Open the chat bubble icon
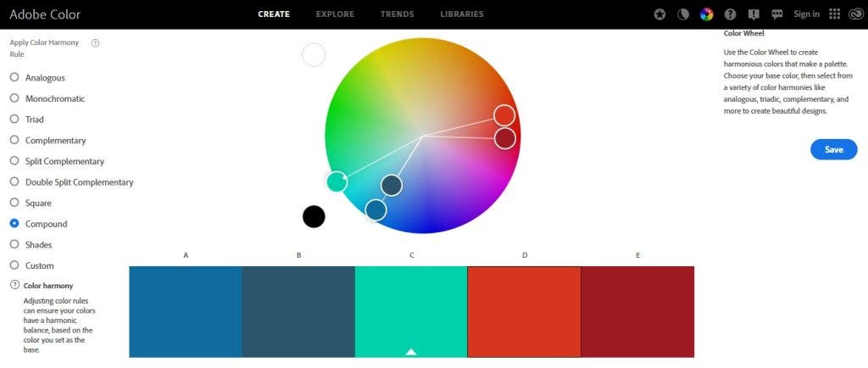The image size is (868, 368). pos(777,14)
